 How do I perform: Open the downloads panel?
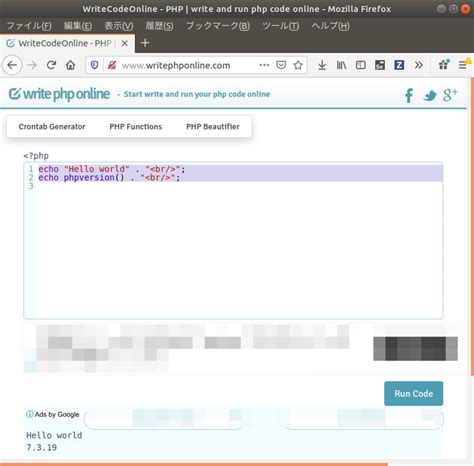click(x=322, y=65)
